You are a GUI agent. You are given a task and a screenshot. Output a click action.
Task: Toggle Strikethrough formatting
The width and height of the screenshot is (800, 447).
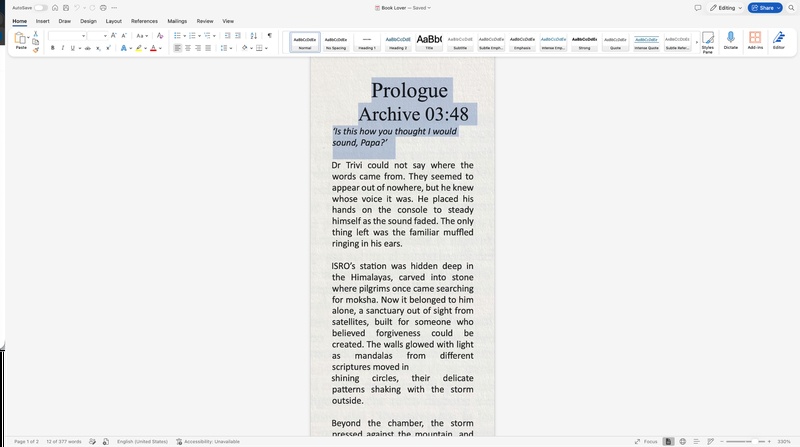[88, 48]
